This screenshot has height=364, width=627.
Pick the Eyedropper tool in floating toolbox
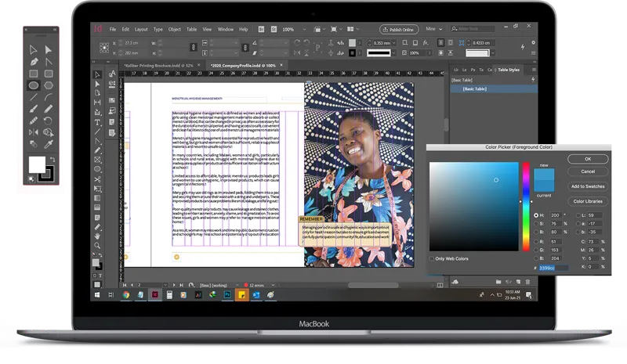coord(49,144)
